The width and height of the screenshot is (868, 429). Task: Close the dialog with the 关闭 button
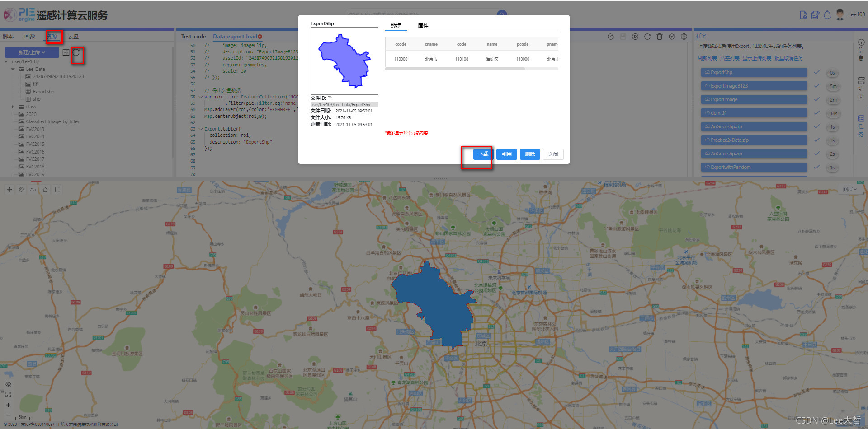tap(553, 154)
